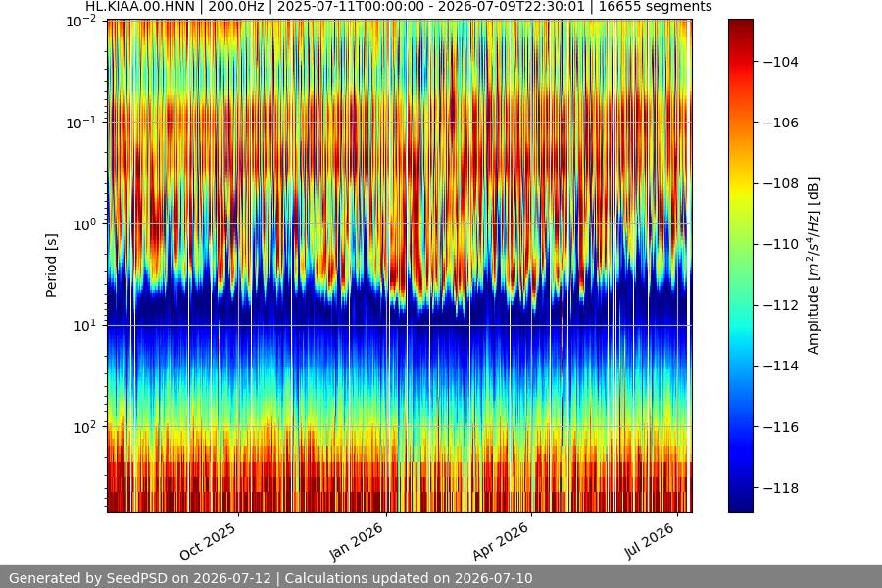882x588 pixels.
Task: Click the "Oct 2025" x-axis label
Action: (208, 542)
